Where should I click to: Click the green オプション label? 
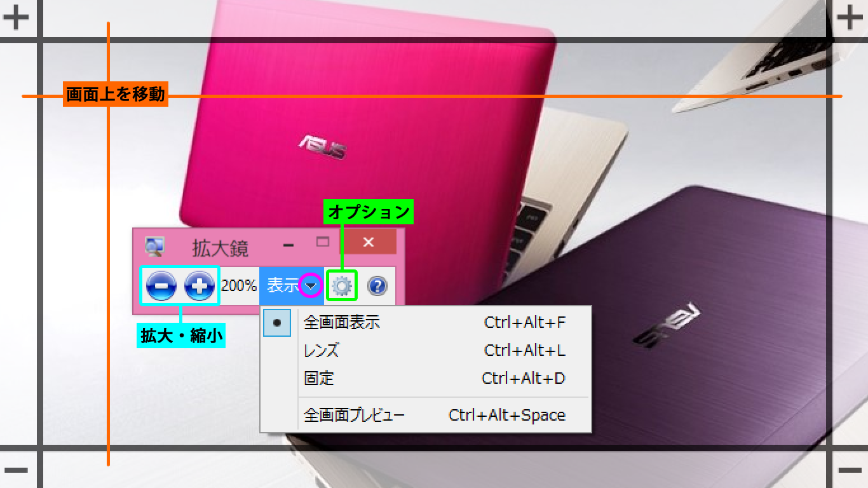click(369, 212)
